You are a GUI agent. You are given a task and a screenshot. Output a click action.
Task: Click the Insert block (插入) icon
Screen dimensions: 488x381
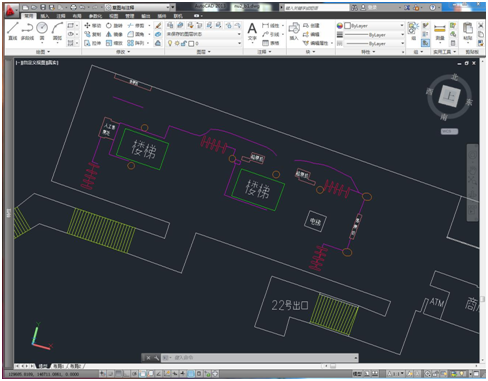[294, 32]
